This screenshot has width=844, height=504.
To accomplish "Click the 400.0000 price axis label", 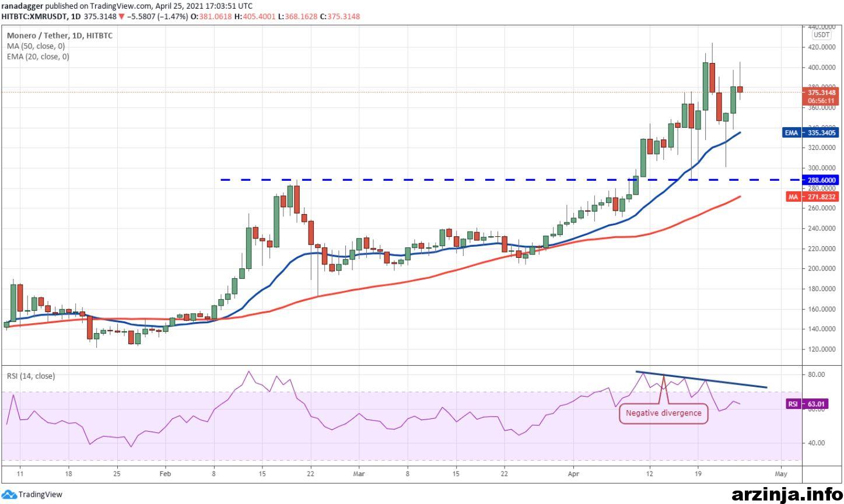I will click(822, 68).
